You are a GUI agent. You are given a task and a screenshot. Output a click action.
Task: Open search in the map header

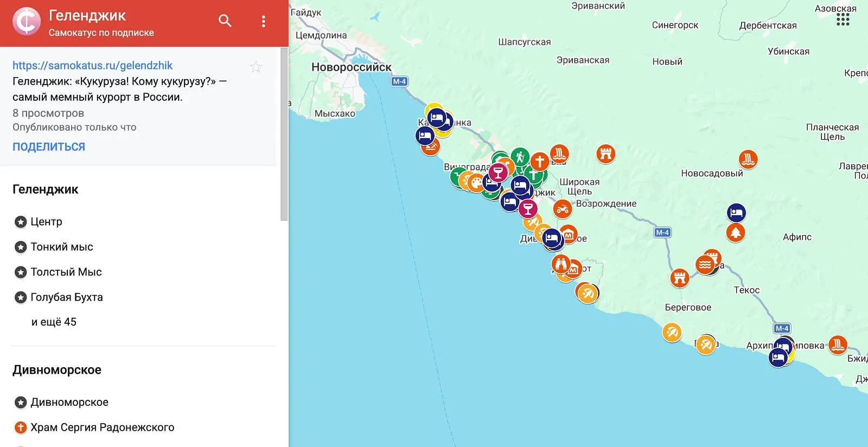point(225,21)
